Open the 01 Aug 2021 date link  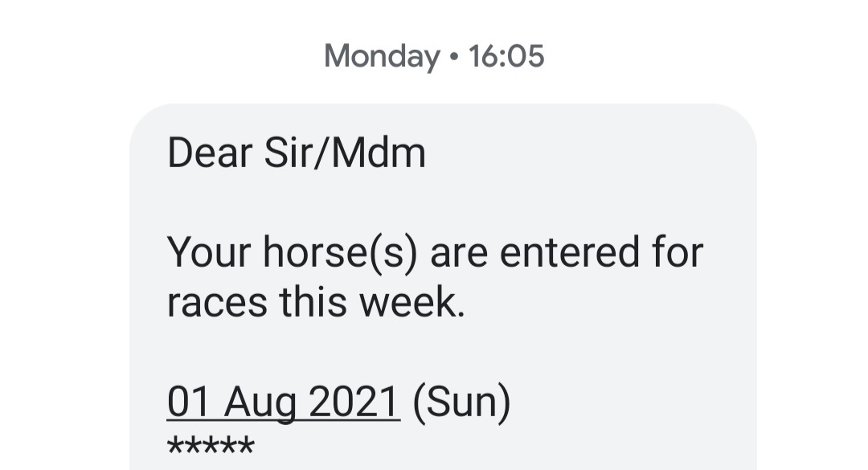pos(284,403)
